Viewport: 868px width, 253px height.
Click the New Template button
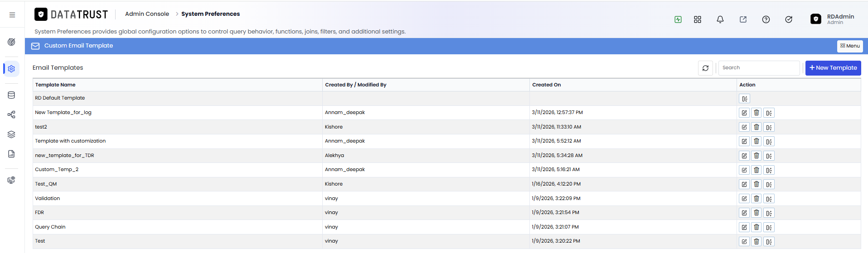click(833, 68)
